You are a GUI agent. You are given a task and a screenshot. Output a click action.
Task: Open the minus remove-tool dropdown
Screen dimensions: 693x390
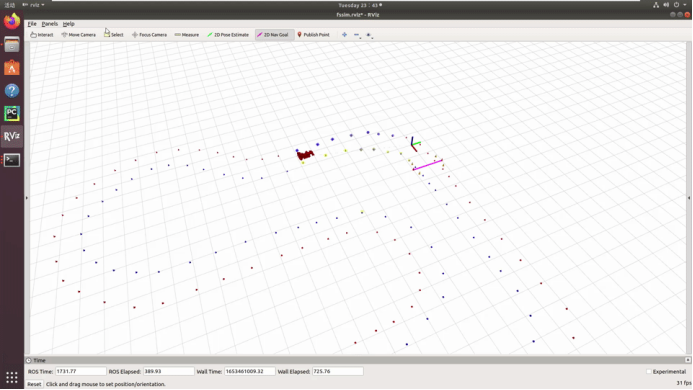point(357,35)
